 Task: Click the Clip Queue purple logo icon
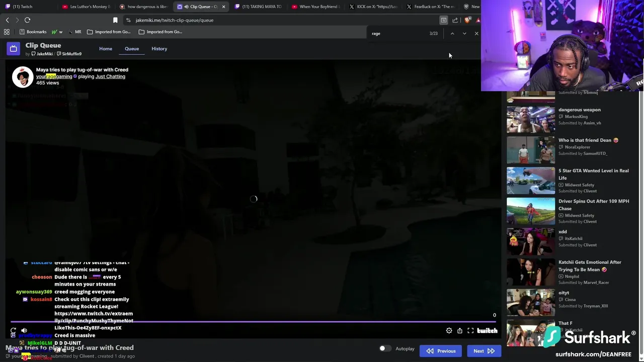(13, 48)
